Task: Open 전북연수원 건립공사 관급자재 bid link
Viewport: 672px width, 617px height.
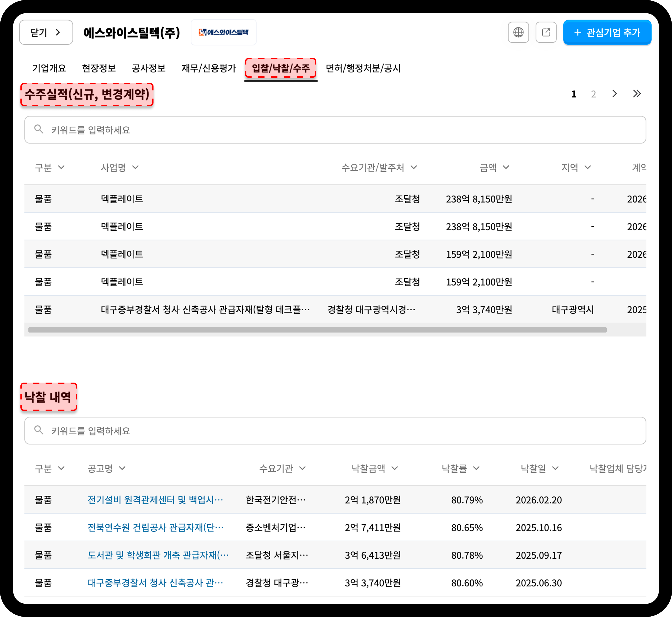Action: click(155, 527)
